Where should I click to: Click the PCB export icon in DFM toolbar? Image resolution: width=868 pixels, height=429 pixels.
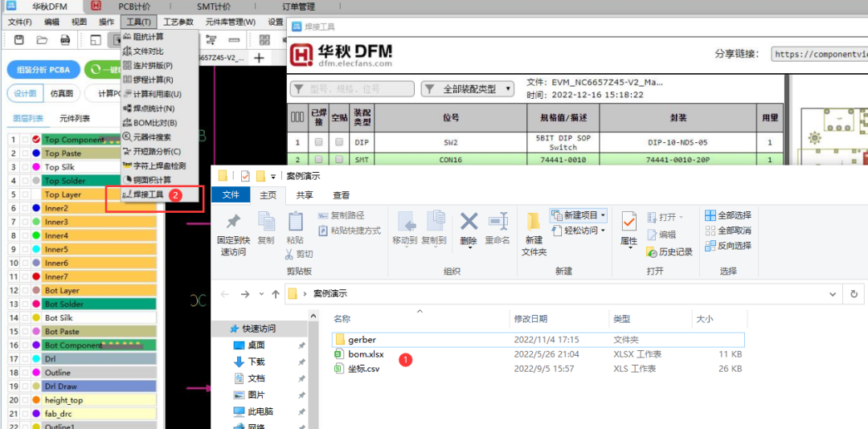coord(65,39)
